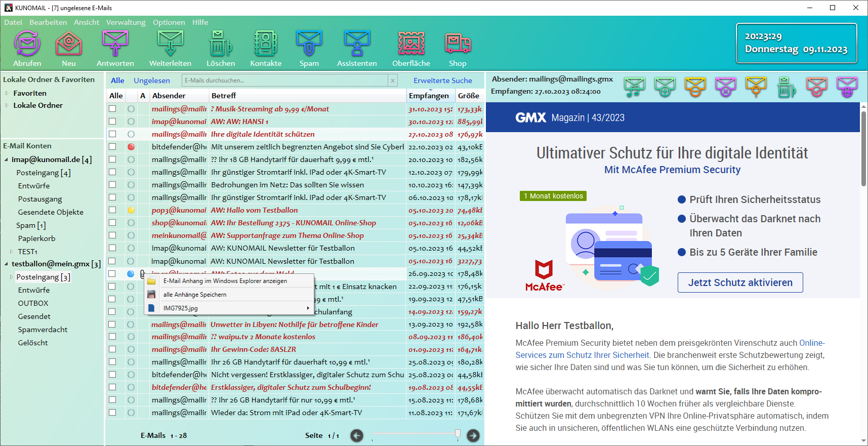Open Kontakte address book

point(266,44)
